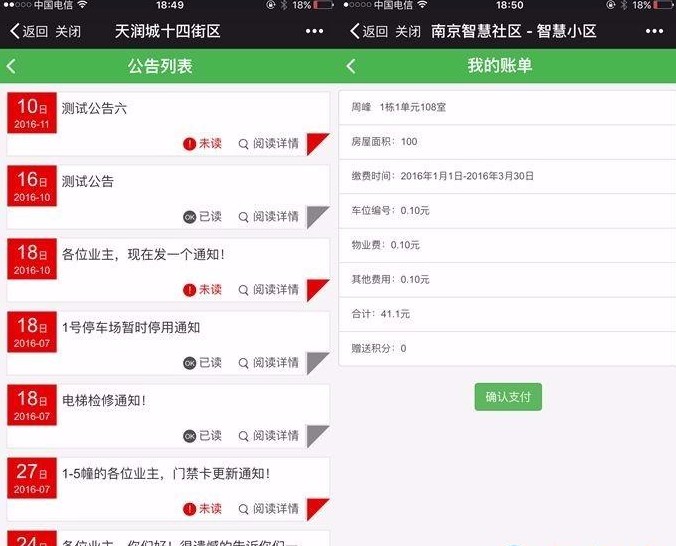Tap red unread icon on 测试公告六
This screenshot has width=676, height=546.
click(x=190, y=144)
